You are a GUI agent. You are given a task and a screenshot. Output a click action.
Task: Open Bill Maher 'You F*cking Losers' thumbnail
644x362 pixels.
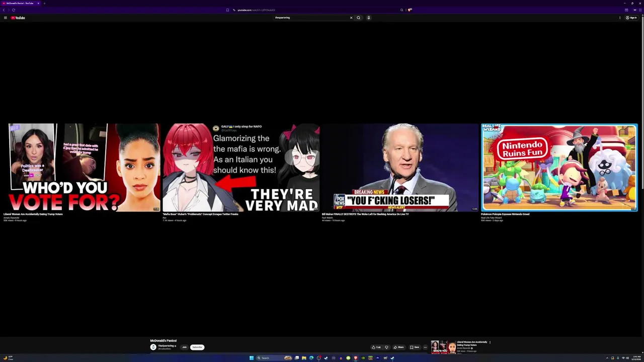pyautogui.click(x=400, y=167)
